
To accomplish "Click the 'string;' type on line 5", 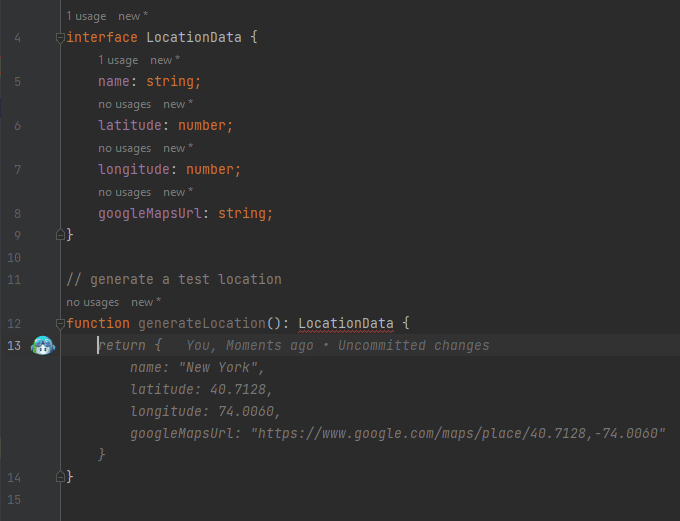I will coord(173,82).
